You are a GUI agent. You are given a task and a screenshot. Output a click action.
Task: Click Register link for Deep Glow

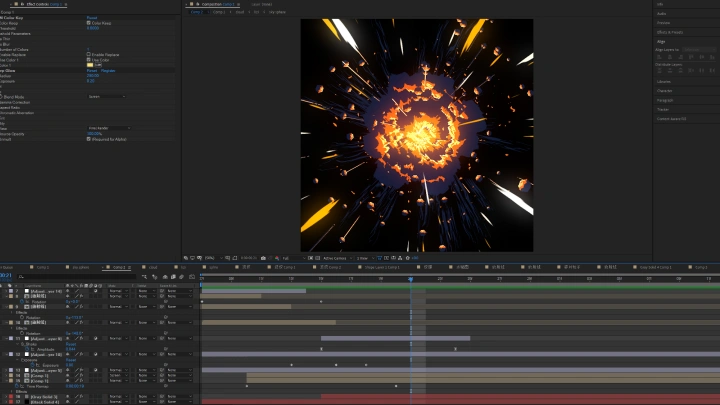[x=108, y=71]
